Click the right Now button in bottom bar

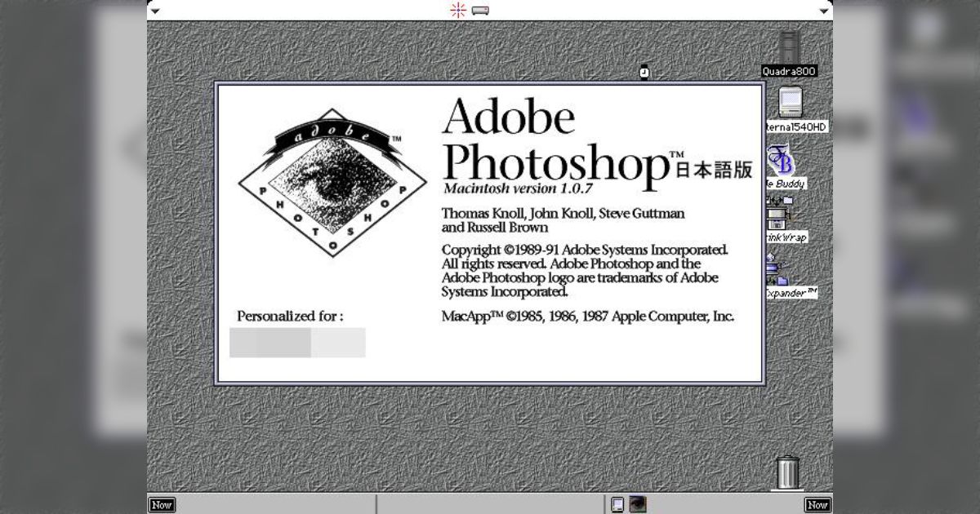click(817, 504)
